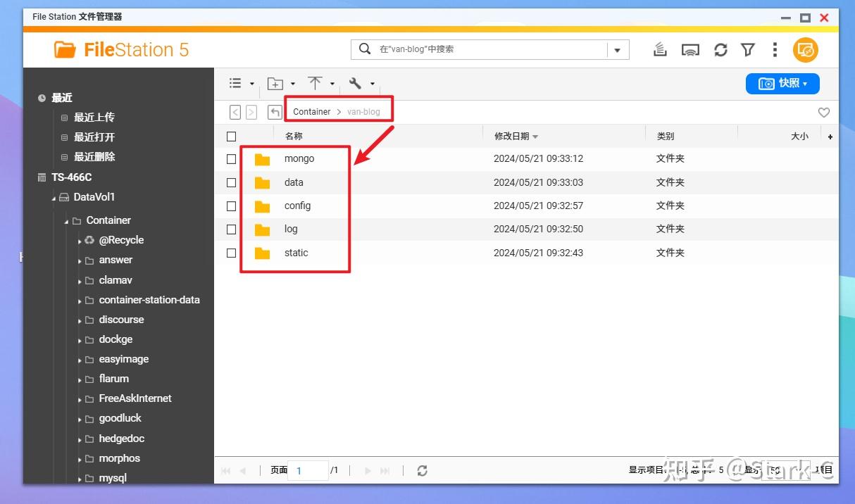The width and height of the screenshot is (855, 504).
Task: Click the create folder icon
Action: (x=275, y=83)
